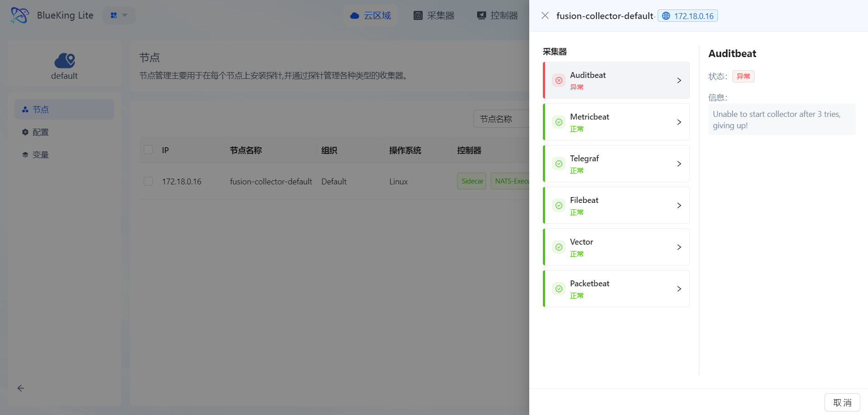Expand the Vector collector chevron
Viewport: 868px width, 415px height.
pos(679,247)
